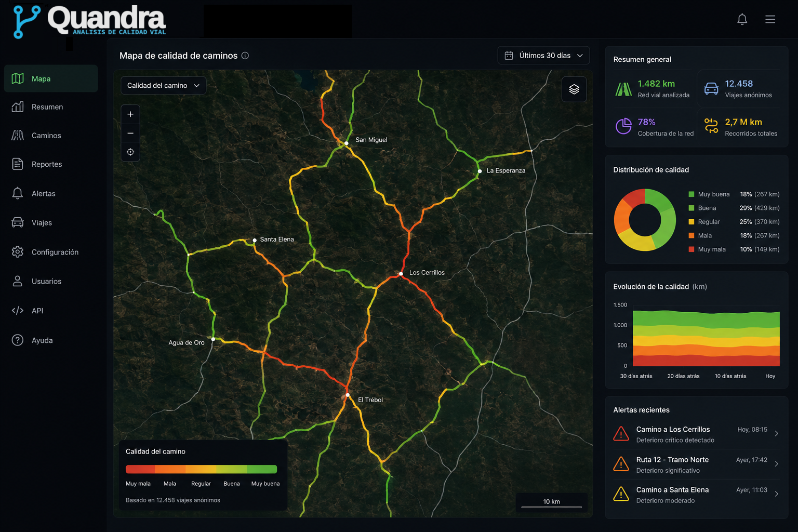The height and width of the screenshot is (532, 798).
Task: Click the Regular yellow legend swatch
Action: pos(691,222)
